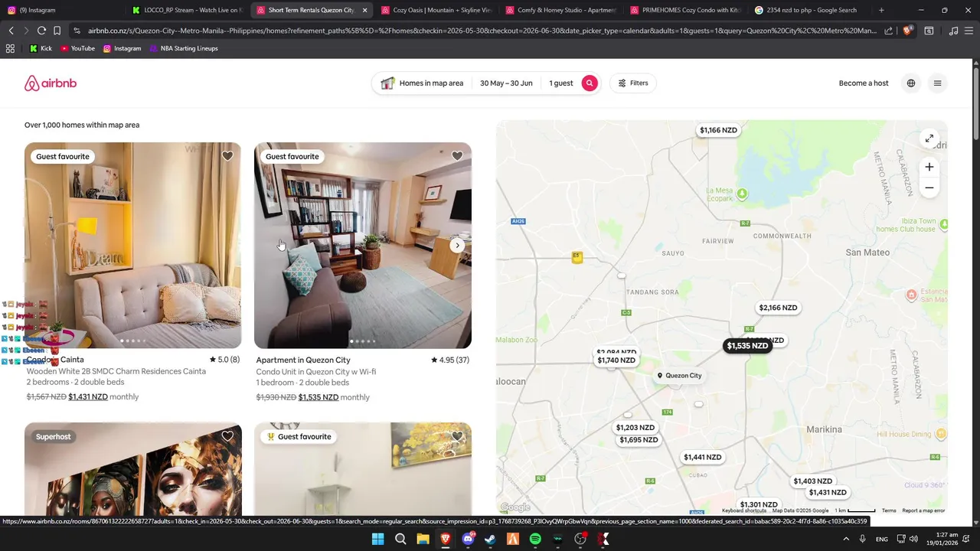980x551 pixels.
Task: Heart the second-row Guest favourite listing
Action: tap(457, 436)
